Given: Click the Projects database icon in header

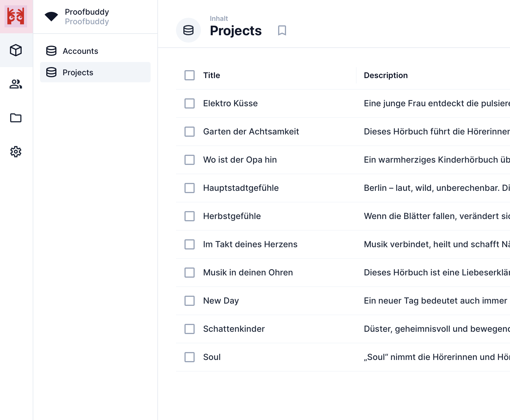Looking at the screenshot, I should (188, 30).
